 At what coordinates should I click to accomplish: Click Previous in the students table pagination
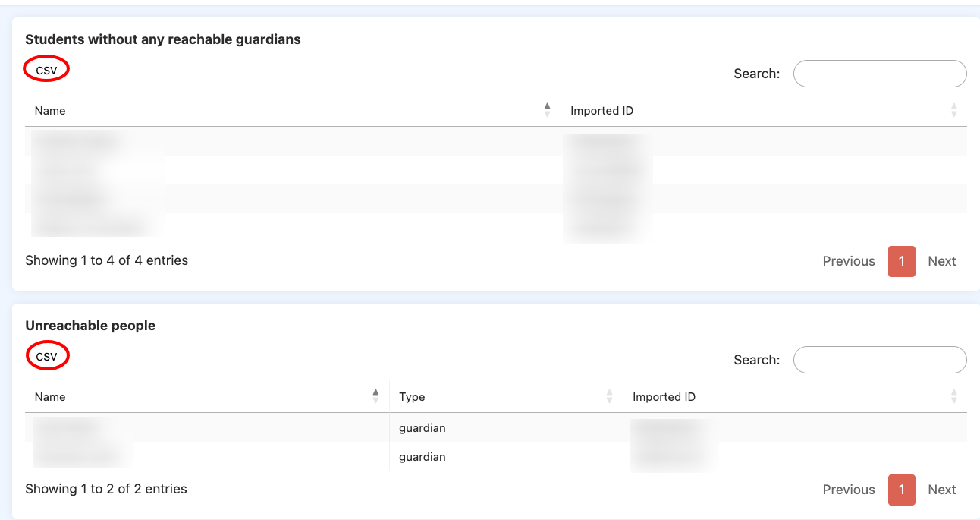848,261
